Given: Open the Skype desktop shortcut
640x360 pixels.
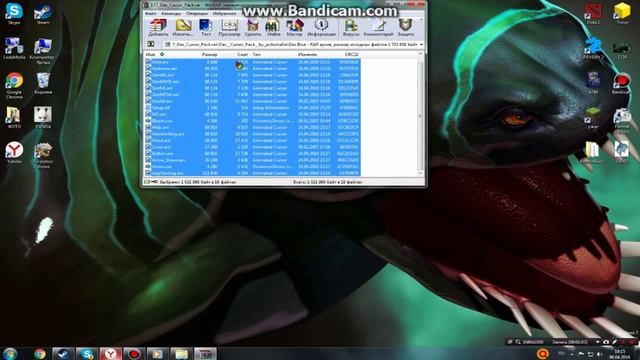Looking at the screenshot, I should pos(14,13).
